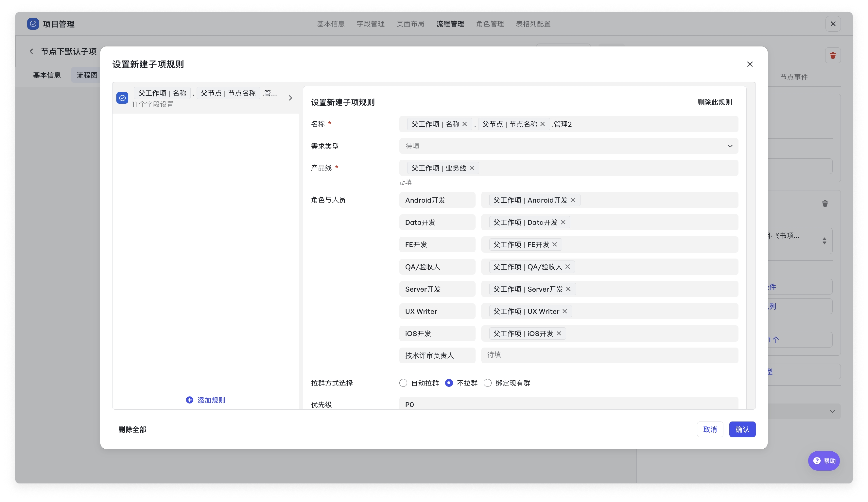Click the stepper arrows beside 飞书项 field
Image resolution: width=868 pixels, height=502 pixels.
click(824, 241)
